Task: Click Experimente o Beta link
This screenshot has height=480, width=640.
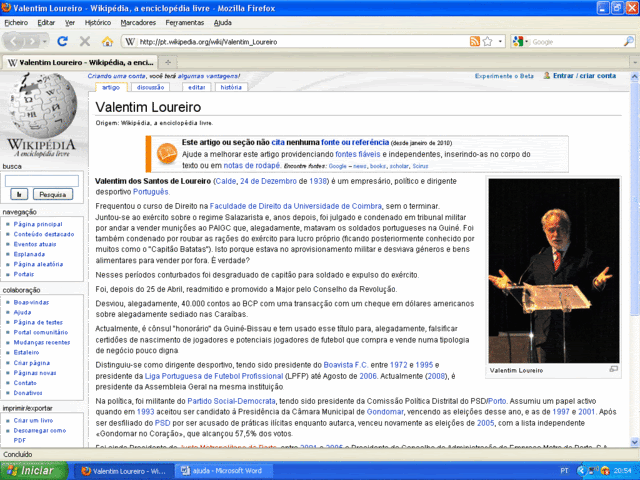Action: [x=504, y=76]
